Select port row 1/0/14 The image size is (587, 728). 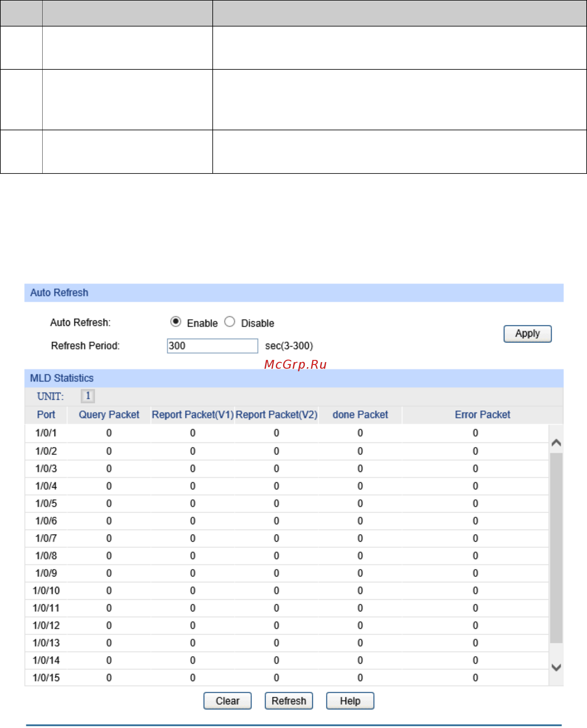click(287, 661)
